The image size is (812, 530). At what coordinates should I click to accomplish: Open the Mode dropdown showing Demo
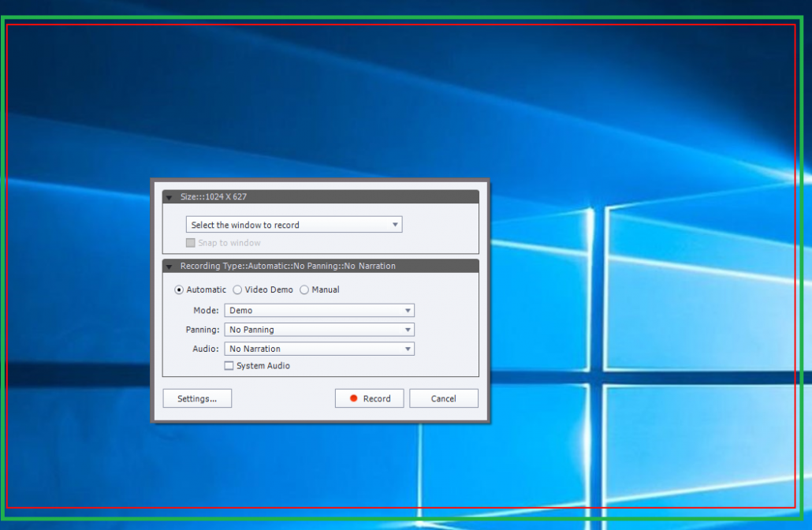click(x=318, y=311)
